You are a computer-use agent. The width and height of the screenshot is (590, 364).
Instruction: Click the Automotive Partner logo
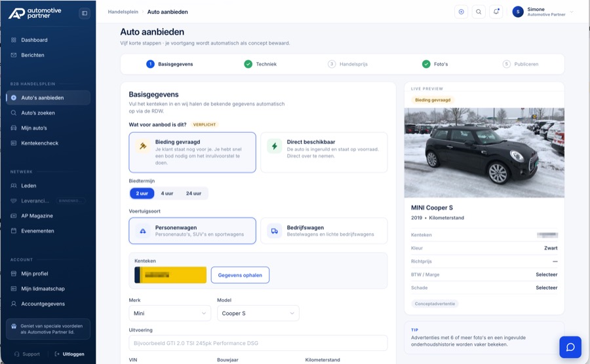point(35,13)
